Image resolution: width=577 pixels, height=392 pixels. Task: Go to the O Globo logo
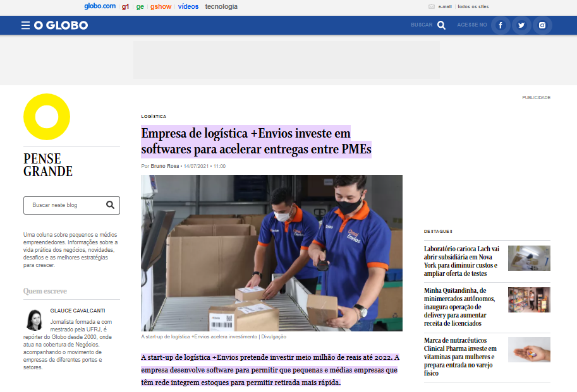(x=61, y=25)
